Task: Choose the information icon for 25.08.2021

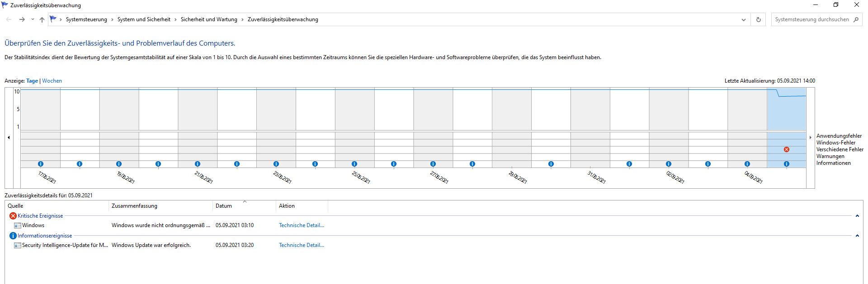Action: [354, 164]
